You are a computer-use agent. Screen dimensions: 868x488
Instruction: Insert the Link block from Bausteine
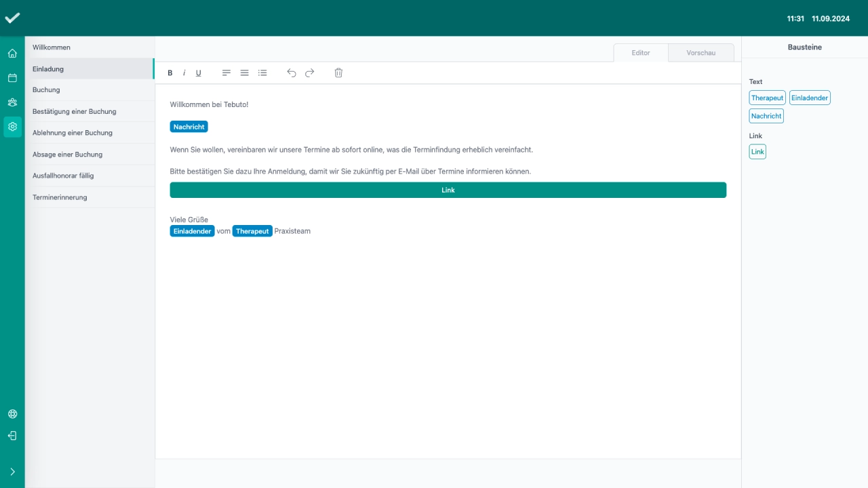tap(757, 152)
